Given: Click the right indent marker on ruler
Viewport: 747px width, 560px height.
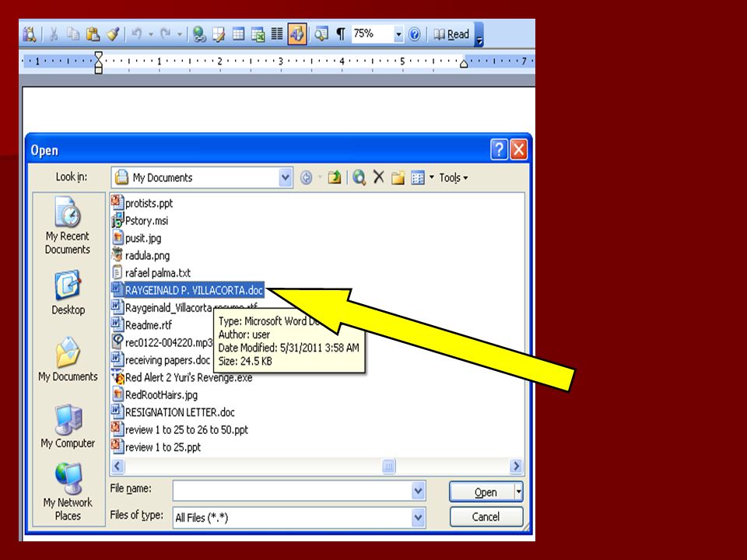Looking at the screenshot, I should [464, 63].
